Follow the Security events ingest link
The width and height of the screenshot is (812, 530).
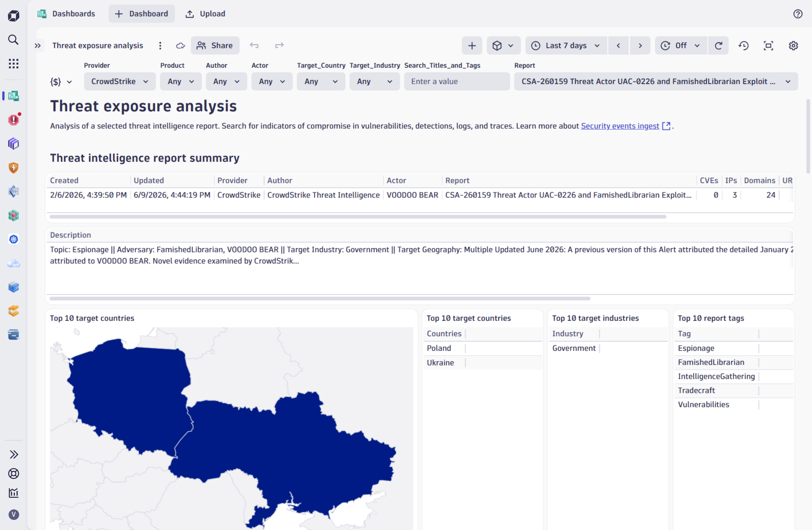pyautogui.click(x=620, y=126)
